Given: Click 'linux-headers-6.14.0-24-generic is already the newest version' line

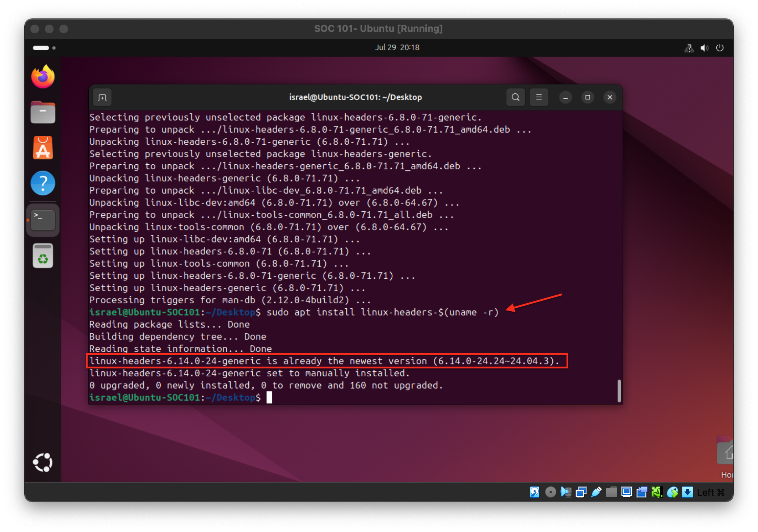Looking at the screenshot, I should (324, 361).
